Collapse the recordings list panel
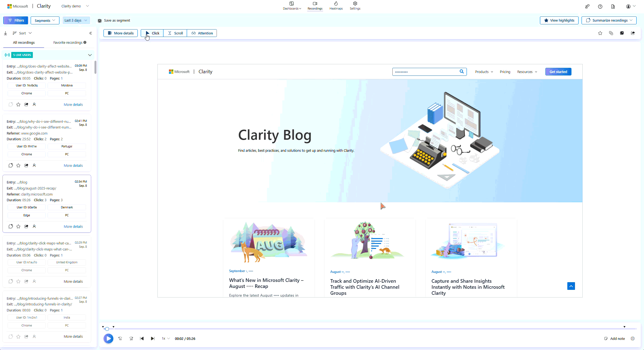 91,33
